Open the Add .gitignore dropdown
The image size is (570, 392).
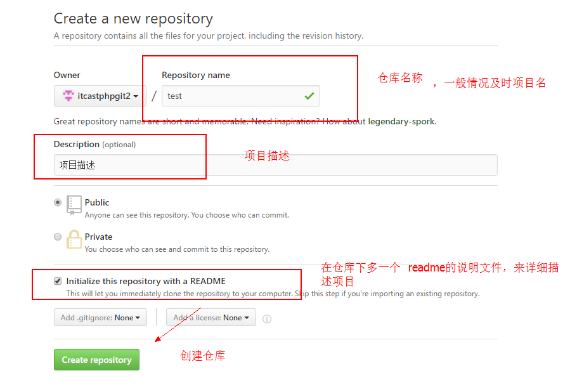[100, 317]
